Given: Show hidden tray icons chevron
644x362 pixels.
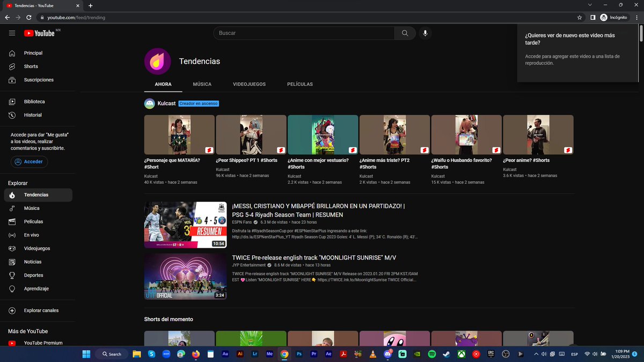Looking at the screenshot, I should pos(535,354).
